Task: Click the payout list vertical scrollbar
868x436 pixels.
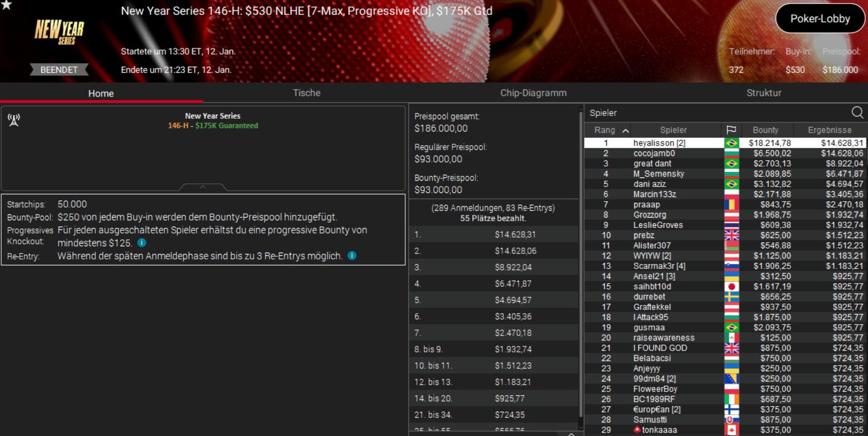Action: coord(580,264)
